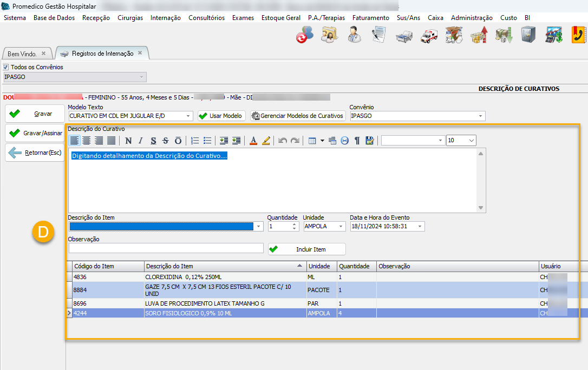Apply bold formatting in the editor
588x370 pixels.
click(x=128, y=141)
